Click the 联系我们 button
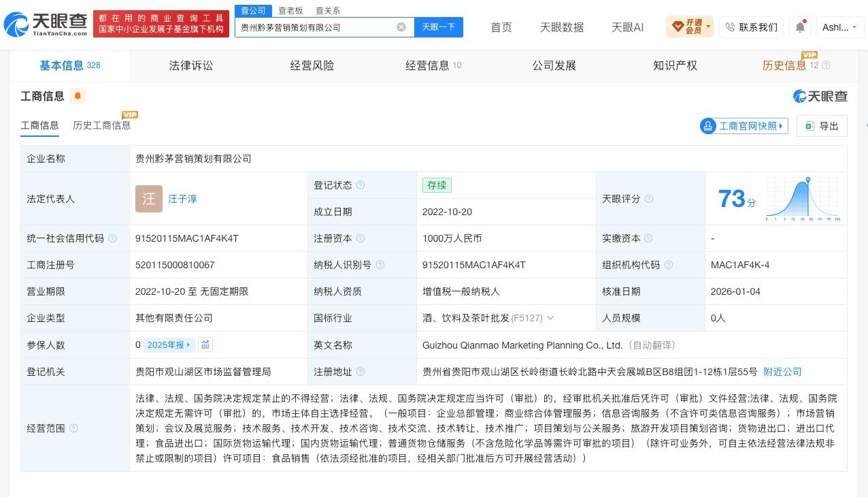This screenshot has width=868, height=497. (752, 27)
